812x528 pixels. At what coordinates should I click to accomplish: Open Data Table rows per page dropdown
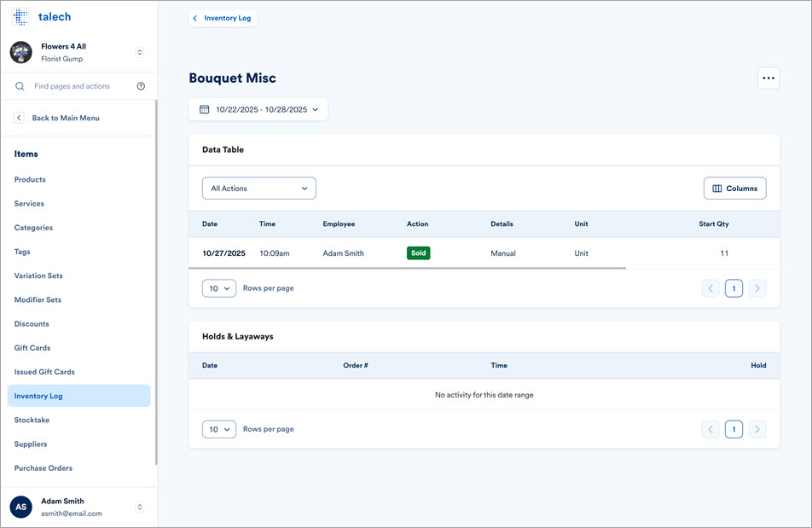coord(219,288)
